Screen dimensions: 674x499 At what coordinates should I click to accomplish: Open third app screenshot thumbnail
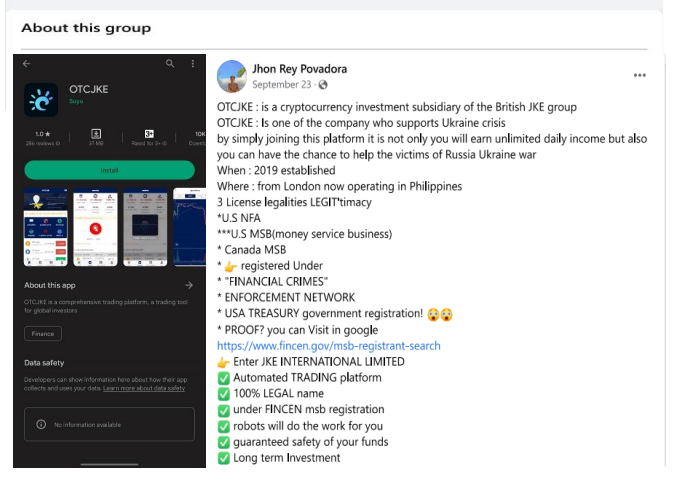[x=145, y=227]
